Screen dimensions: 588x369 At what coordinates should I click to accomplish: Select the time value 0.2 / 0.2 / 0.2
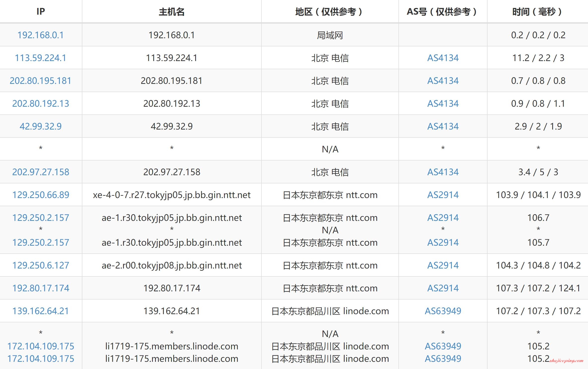pyautogui.click(x=538, y=35)
